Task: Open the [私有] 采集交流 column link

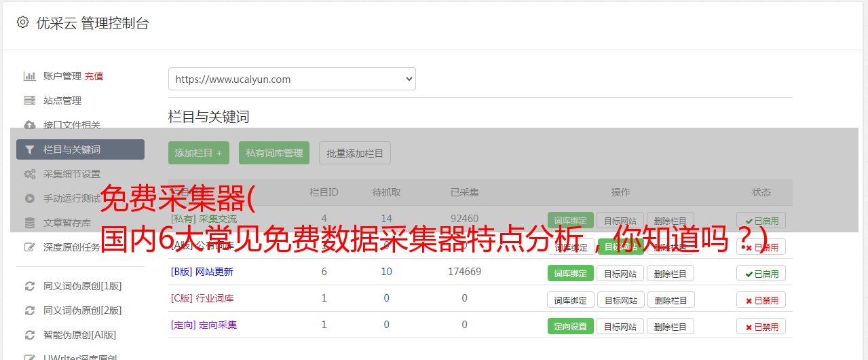Action: coord(204,219)
